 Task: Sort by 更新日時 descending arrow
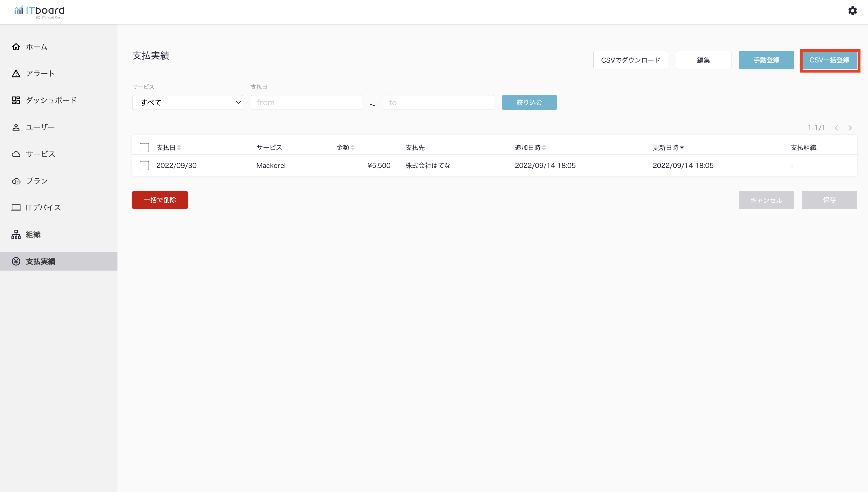(682, 148)
